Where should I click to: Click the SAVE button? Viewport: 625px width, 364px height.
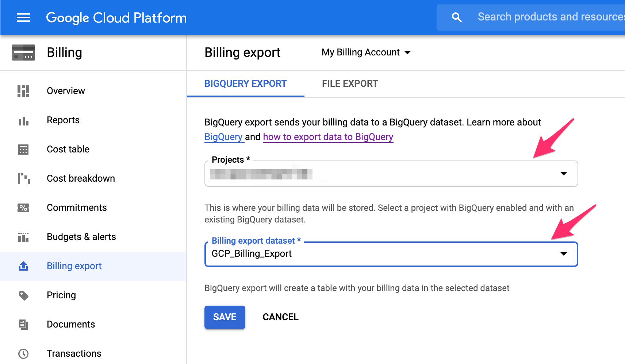225,317
